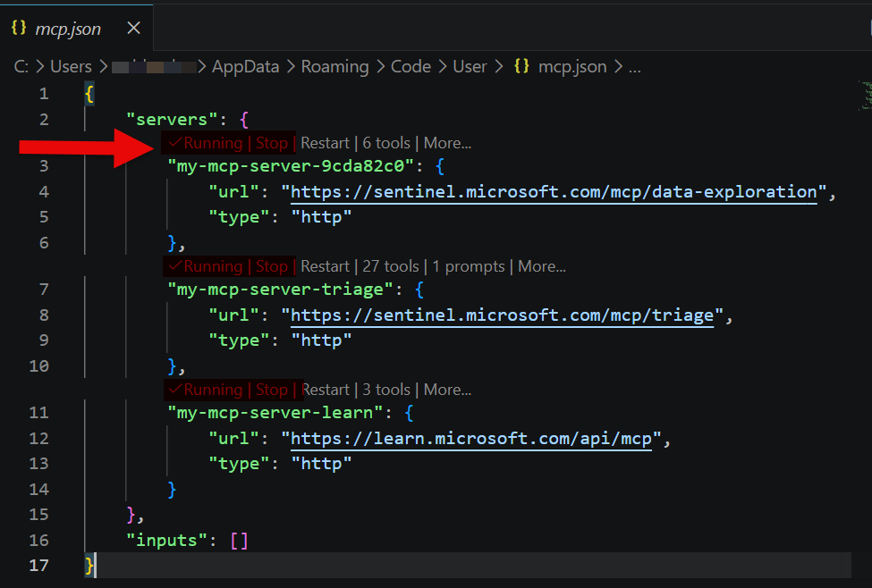Image resolution: width=872 pixels, height=588 pixels.
Task: Click the JSON braces icon in breadcrumb
Action: 521,67
